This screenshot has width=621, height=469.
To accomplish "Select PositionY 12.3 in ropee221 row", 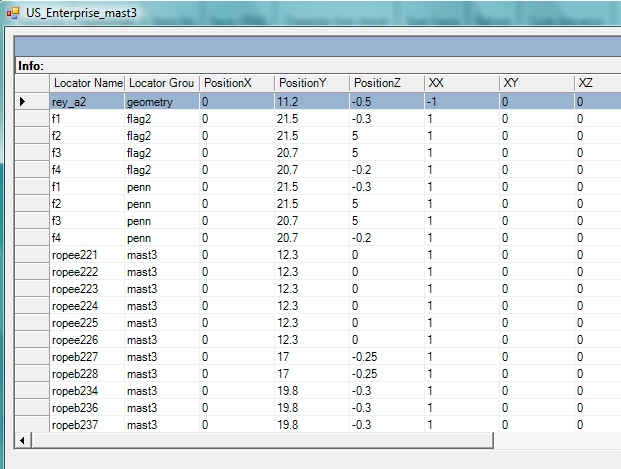I will tap(312, 255).
